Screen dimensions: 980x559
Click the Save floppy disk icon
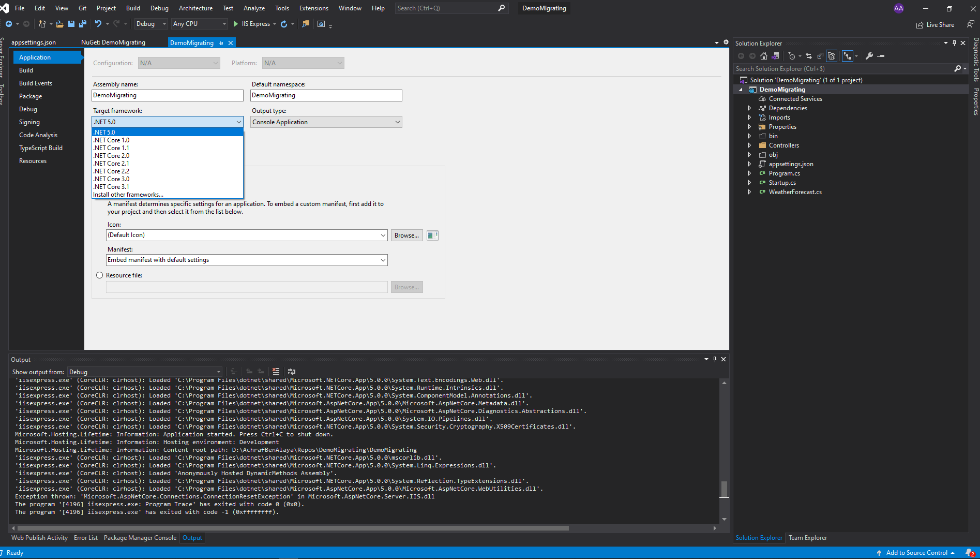(71, 24)
